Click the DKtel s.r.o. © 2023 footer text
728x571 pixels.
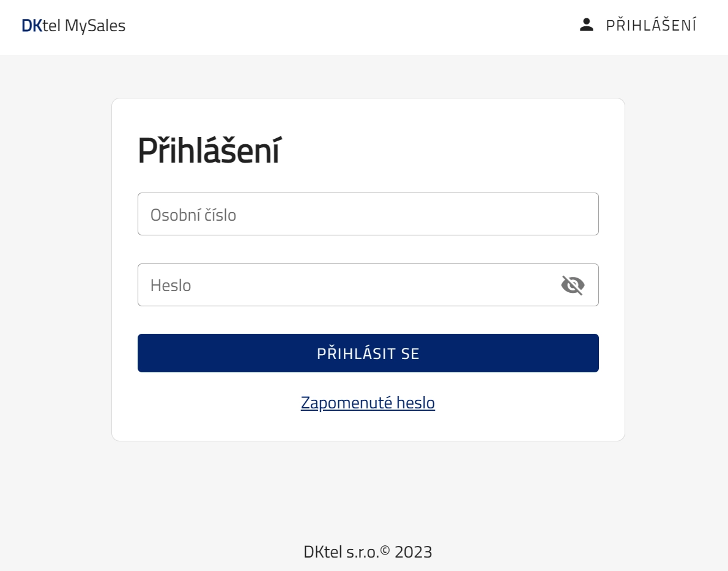pos(368,551)
